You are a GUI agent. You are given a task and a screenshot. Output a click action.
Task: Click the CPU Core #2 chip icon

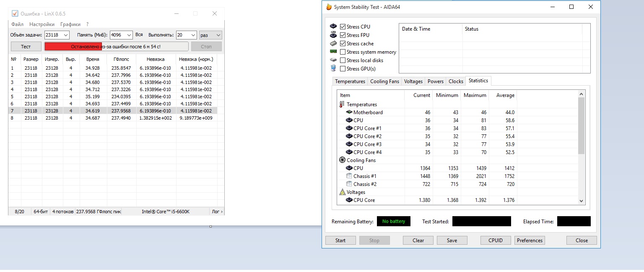click(x=349, y=136)
